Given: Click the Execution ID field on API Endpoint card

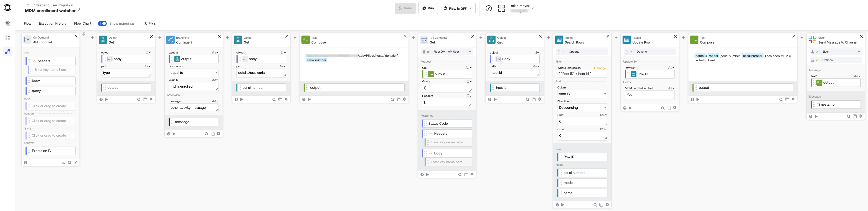Looking at the screenshot, I should coord(50,151).
